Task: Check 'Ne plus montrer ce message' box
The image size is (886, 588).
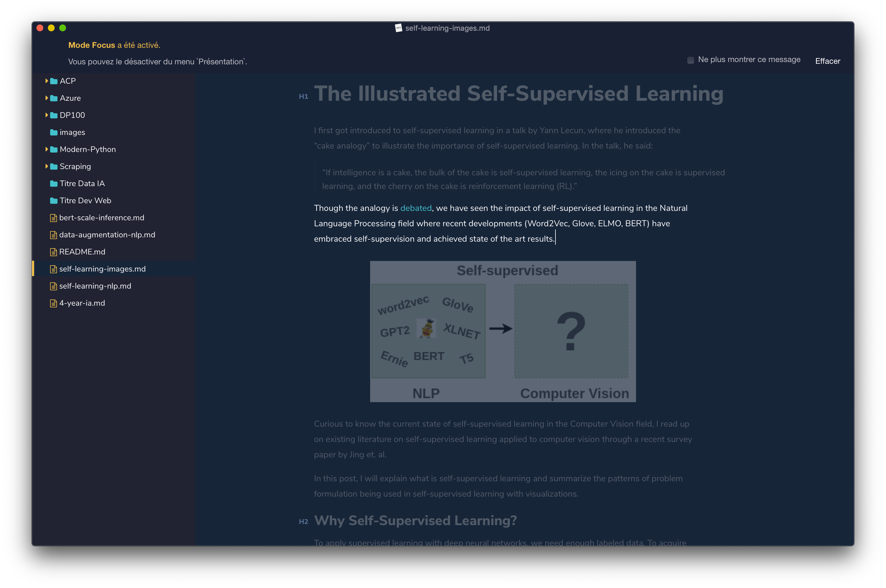Action: [x=690, y=60]
